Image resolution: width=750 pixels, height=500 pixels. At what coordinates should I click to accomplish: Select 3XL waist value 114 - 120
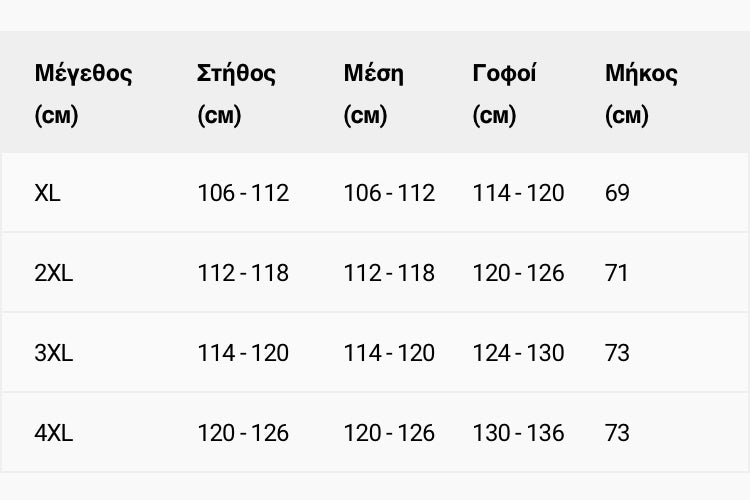pyautogui.click(x=389, y=353)
